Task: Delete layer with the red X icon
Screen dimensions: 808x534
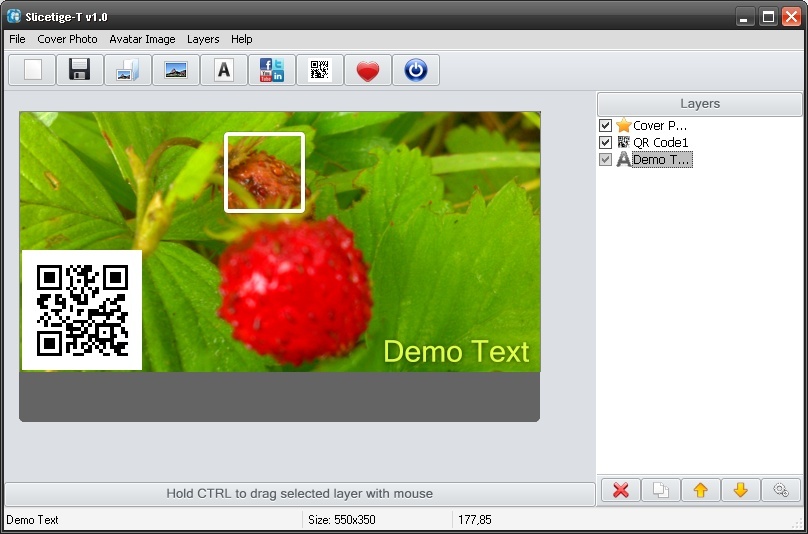Action: tap(620, 490)
